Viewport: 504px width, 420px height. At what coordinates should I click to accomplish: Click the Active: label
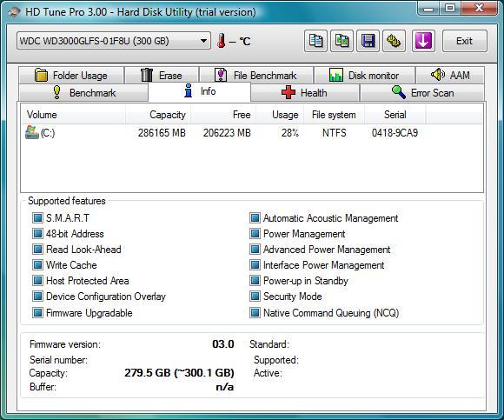268,373
